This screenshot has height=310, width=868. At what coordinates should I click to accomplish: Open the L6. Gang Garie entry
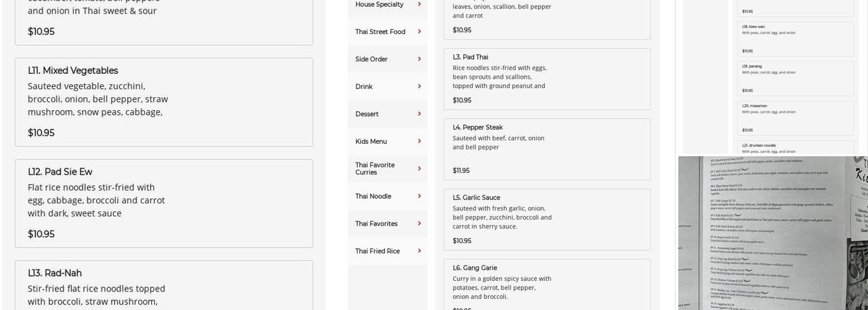click(474, 268)
